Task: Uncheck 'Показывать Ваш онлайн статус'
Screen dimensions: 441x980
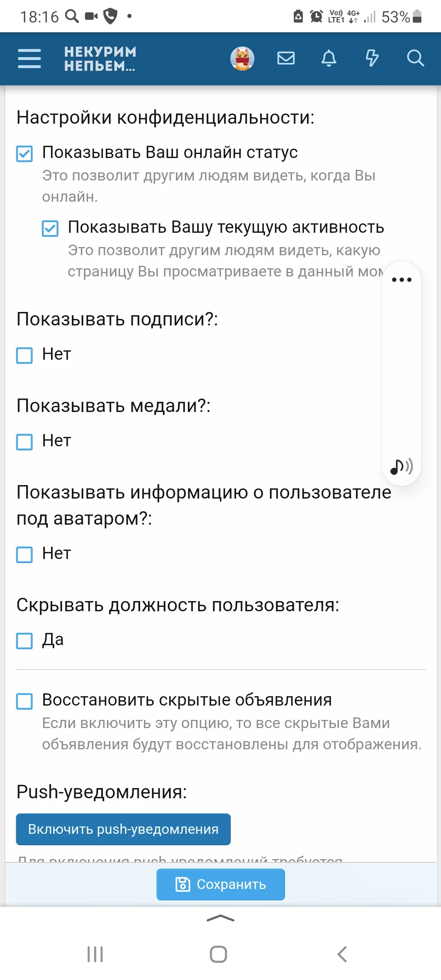Action: click(x=24, y=154)
